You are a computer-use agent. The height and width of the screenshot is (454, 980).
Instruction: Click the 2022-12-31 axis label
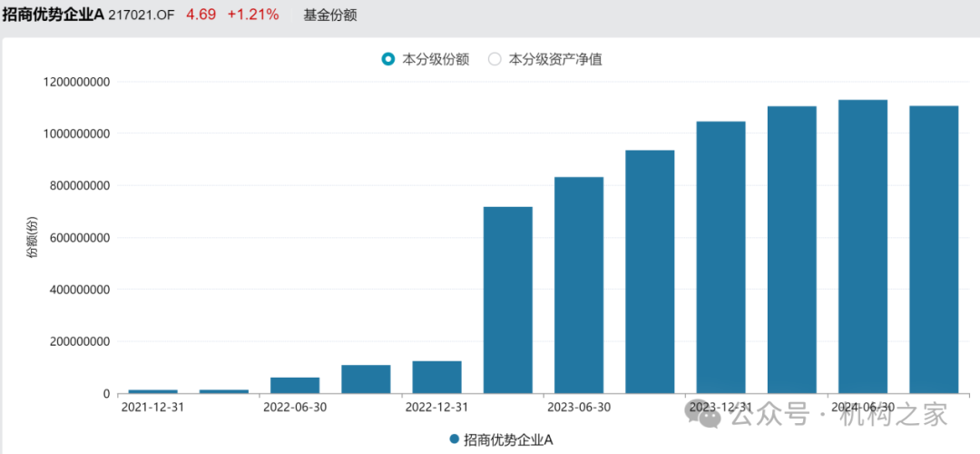(x=436, y=407)
